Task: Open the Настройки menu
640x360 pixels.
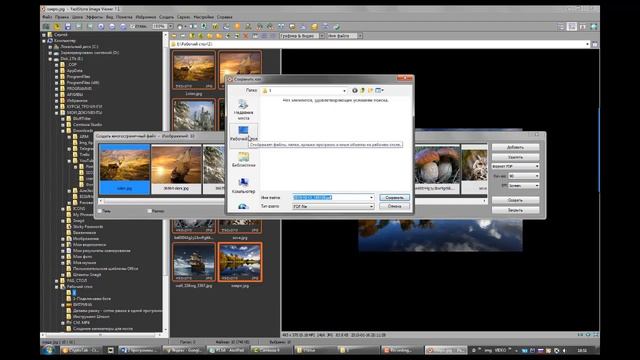Action: [203, 17]
